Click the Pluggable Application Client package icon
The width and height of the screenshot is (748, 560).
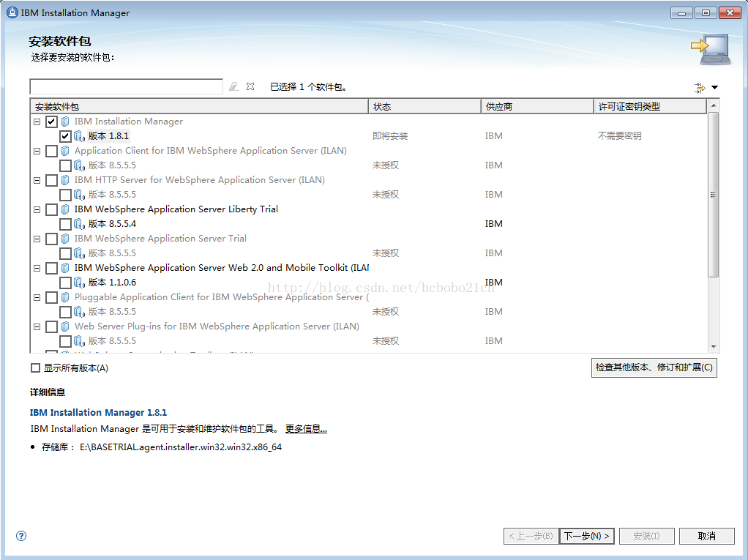coord(65,297)
